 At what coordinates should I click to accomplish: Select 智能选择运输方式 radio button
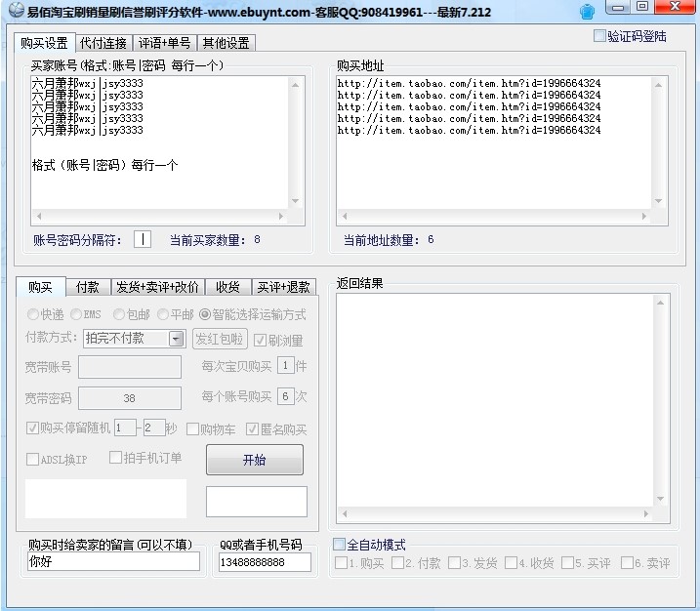click(x=204, y=314)
